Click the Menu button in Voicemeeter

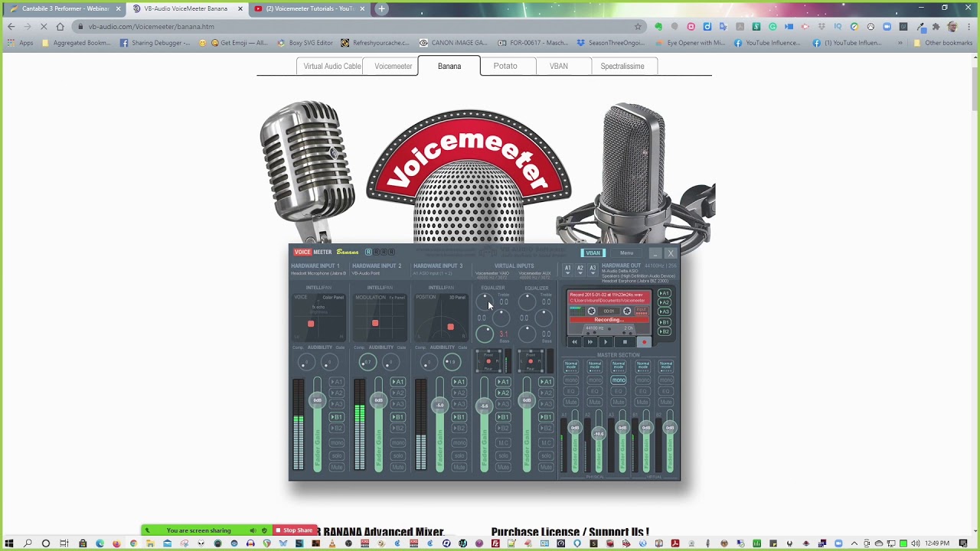626,253
